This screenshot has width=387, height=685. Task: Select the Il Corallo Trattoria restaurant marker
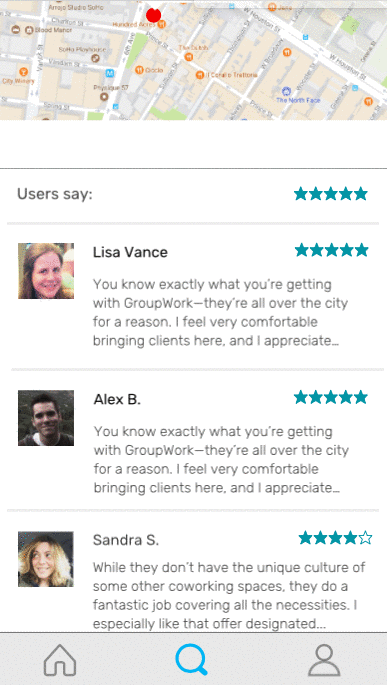200,75
